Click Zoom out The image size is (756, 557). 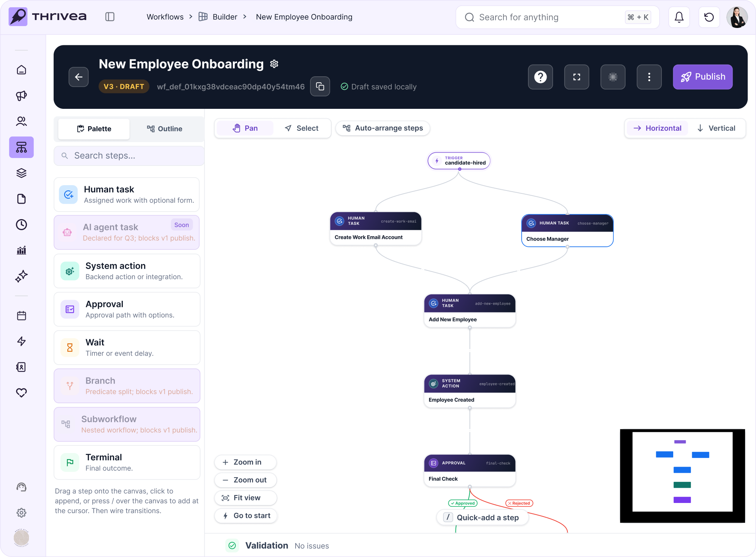(x=245, y=480)
